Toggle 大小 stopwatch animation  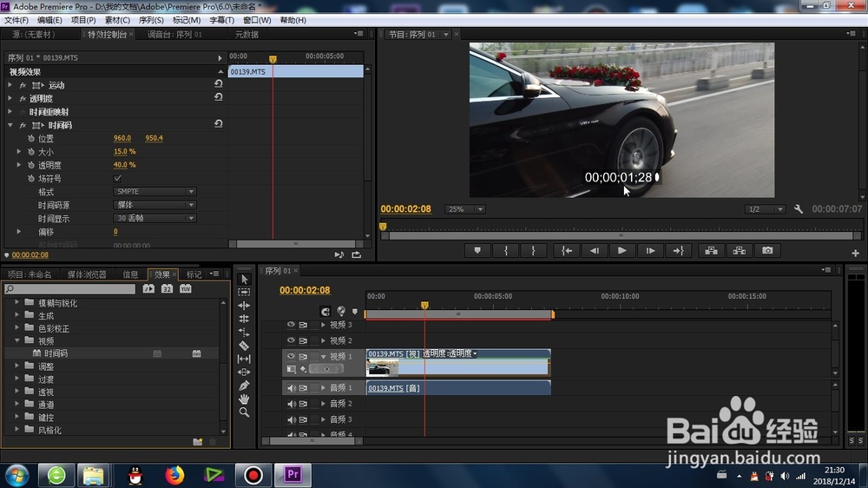click(31, 152)
